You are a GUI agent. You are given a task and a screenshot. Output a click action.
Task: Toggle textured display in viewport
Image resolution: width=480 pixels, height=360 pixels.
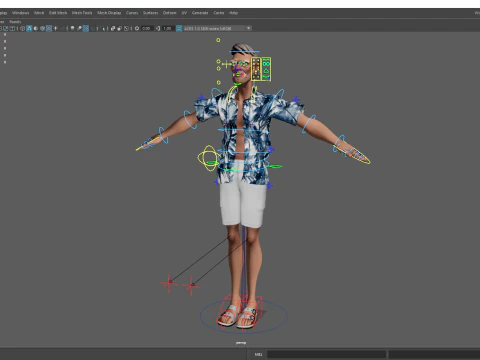coord(49,28)
